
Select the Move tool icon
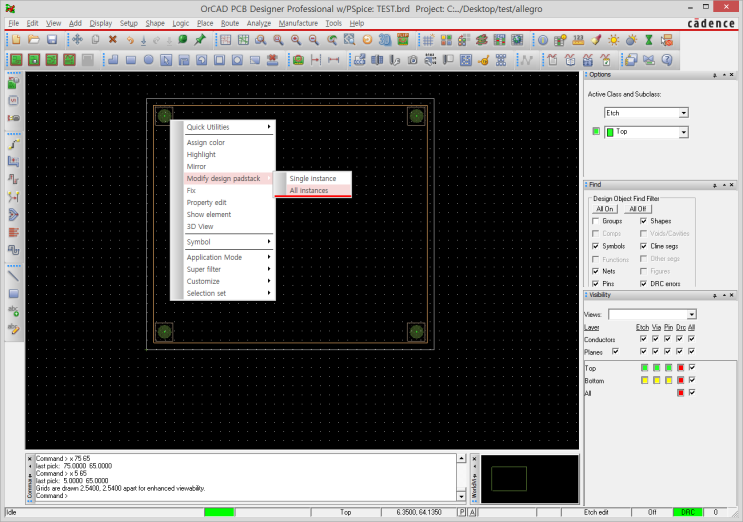(x=77, y=39)
